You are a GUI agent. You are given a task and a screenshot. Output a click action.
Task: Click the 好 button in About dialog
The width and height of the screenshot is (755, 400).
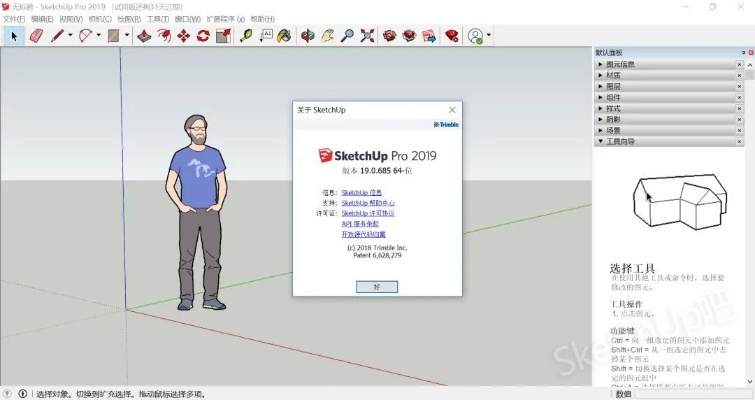point(376,285)
